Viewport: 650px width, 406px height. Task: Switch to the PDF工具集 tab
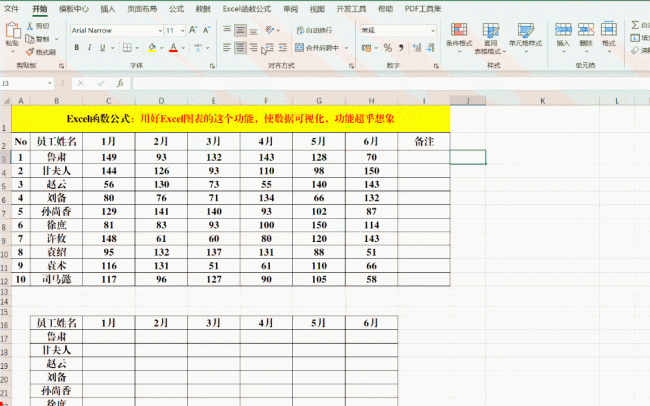(x=423, y=9)
